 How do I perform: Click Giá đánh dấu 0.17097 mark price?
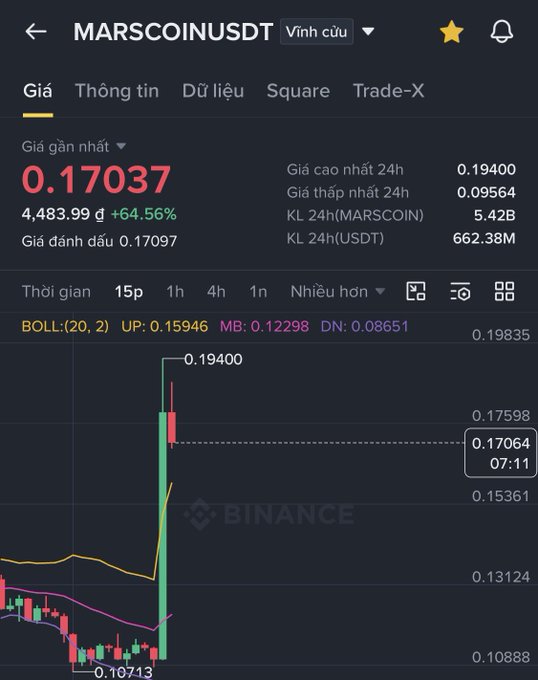99,241
